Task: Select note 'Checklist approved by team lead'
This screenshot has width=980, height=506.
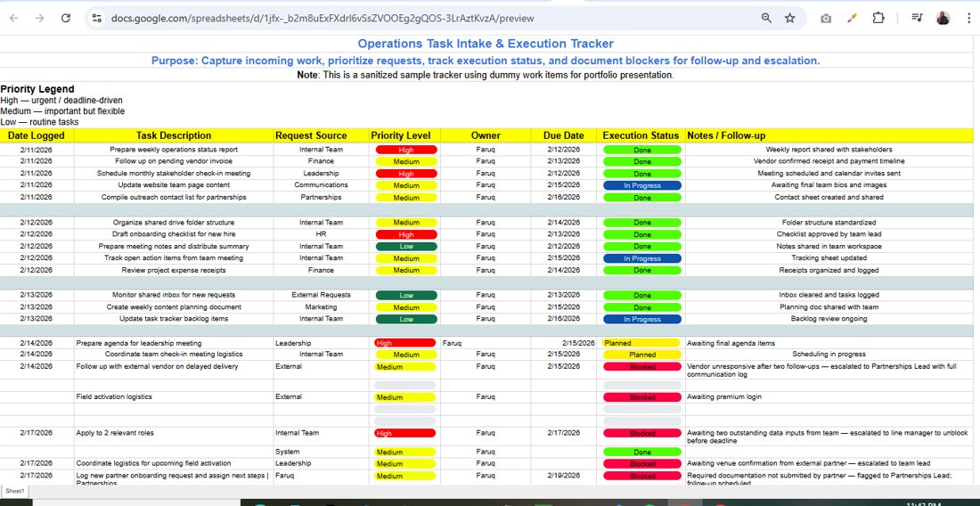Action: point(829,234)
